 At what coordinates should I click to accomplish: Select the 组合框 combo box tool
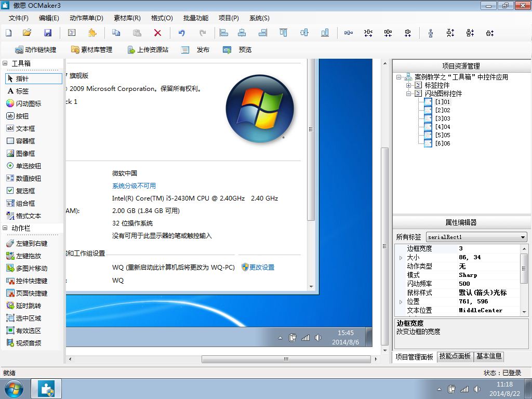(21, 203)
